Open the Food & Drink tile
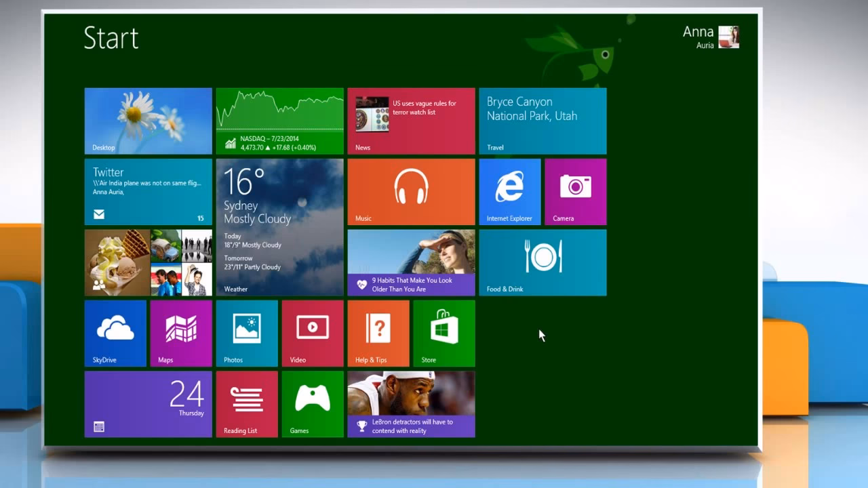Image resolution: width=868 pixels, height=488 pixels. coord(542,263)
